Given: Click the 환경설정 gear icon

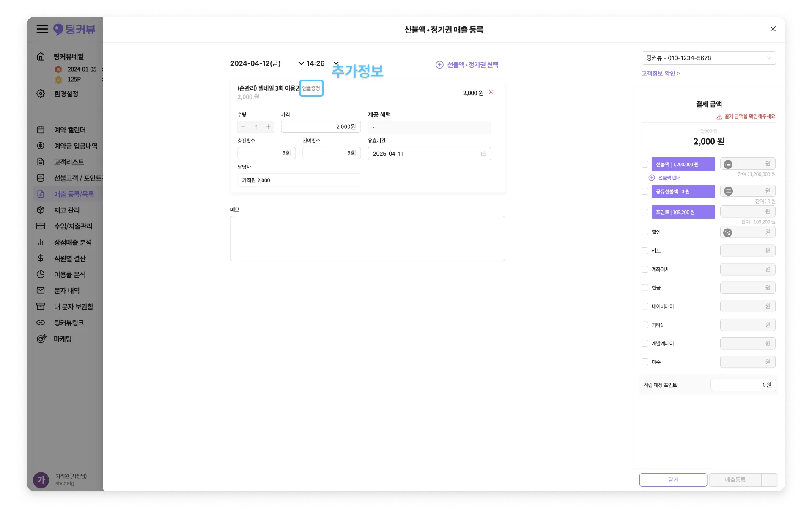Looking at the screenshot, I should click(41, 94).
